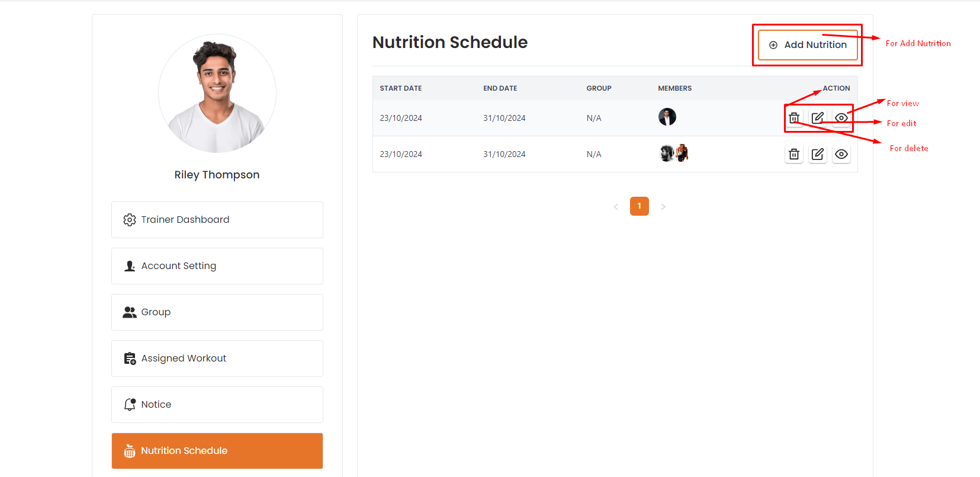The width and height of the screenshot is (980, 477).
Task: Go to the next page arrow
Action: 663,207
